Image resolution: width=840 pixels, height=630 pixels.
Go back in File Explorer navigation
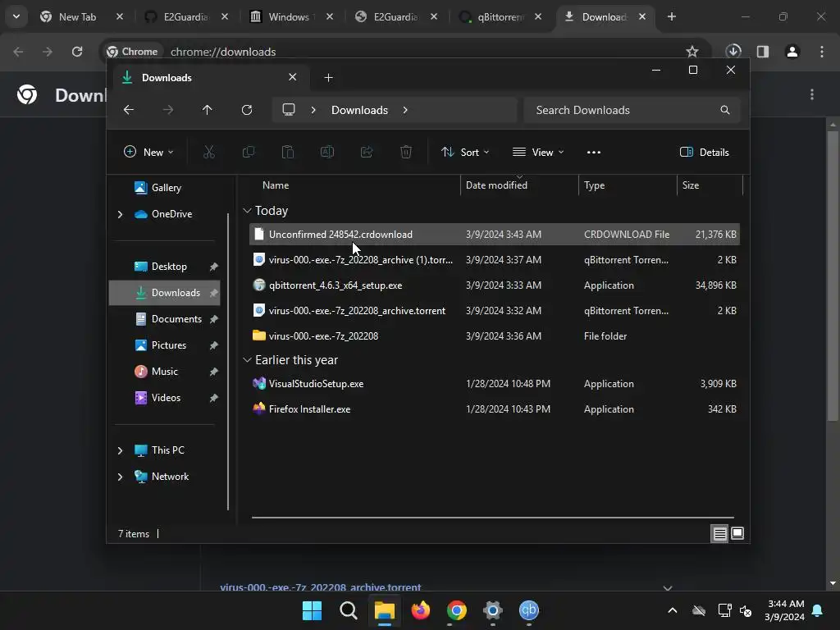[x=129, y=110]
